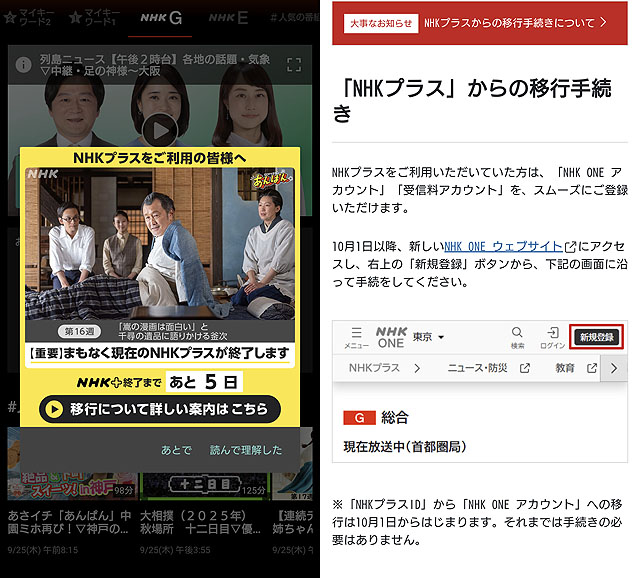Confirm with 読んで理解した
This screenshot has height=578, width=640.
246,450
